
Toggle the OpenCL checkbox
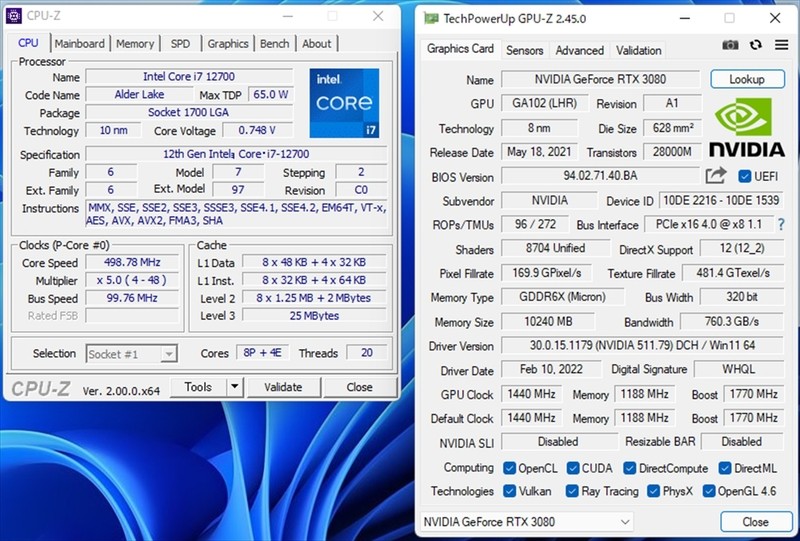(x=509, y=468)
